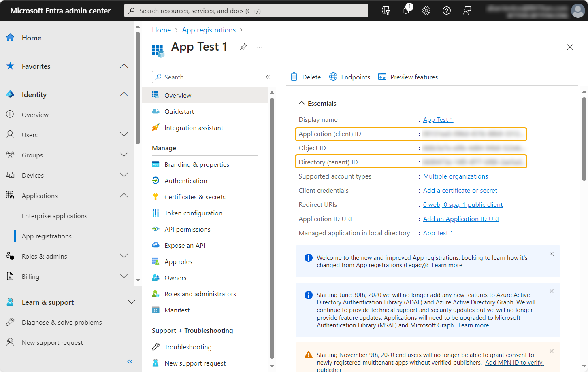Image resolution: width=588 pixels, height=372 pixels.
Task: Open Endpoints from the toolbar
Action: [x=349, y=77]
